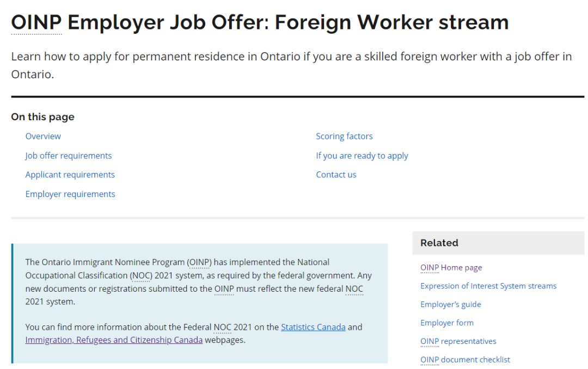View the OINP representatives page
The image size is (588, 369).
click(458, 341)
